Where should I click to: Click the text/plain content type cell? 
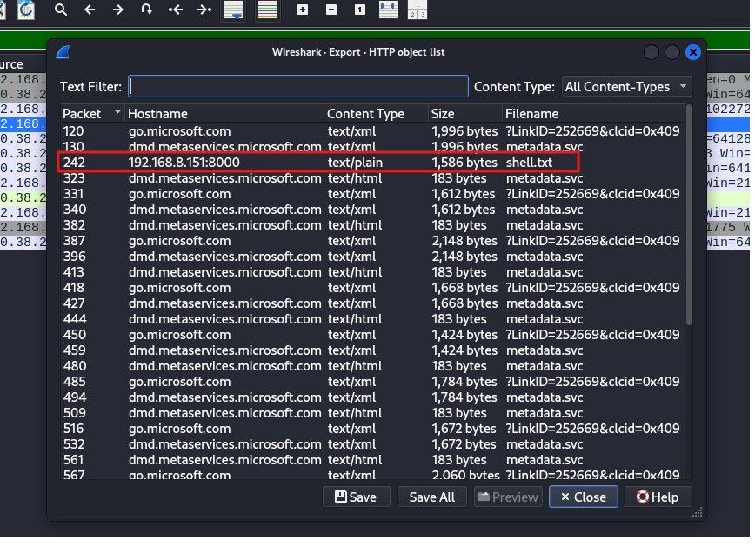pos(355,163)
